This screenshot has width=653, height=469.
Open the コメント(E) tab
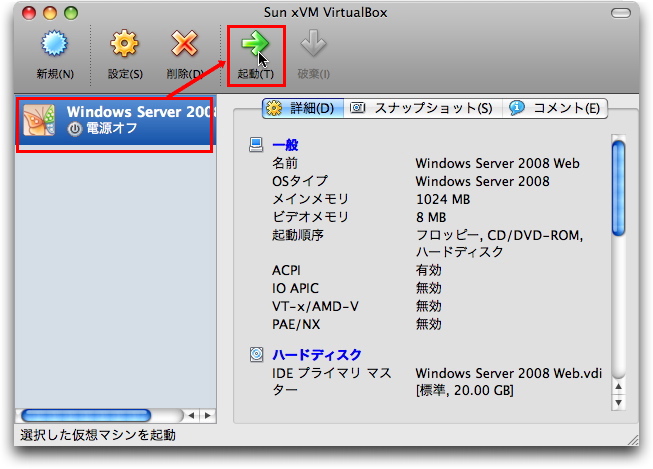pos(555,108)
